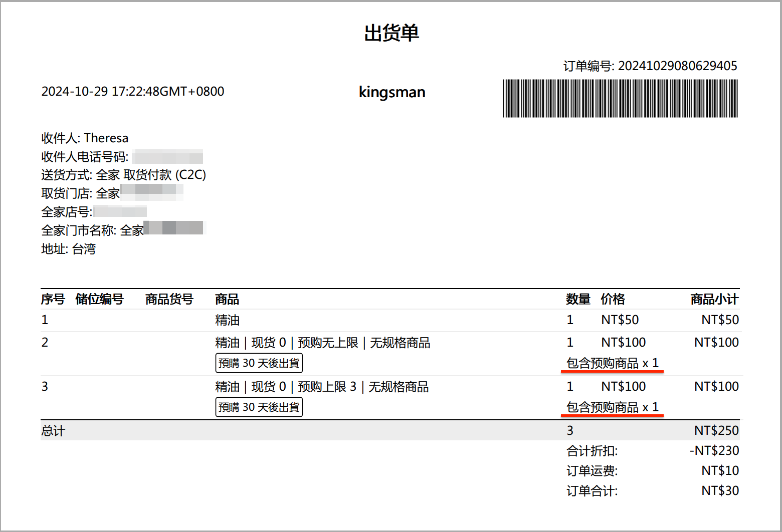
Task: Click the 价格 column header
Action: (613, 299)
